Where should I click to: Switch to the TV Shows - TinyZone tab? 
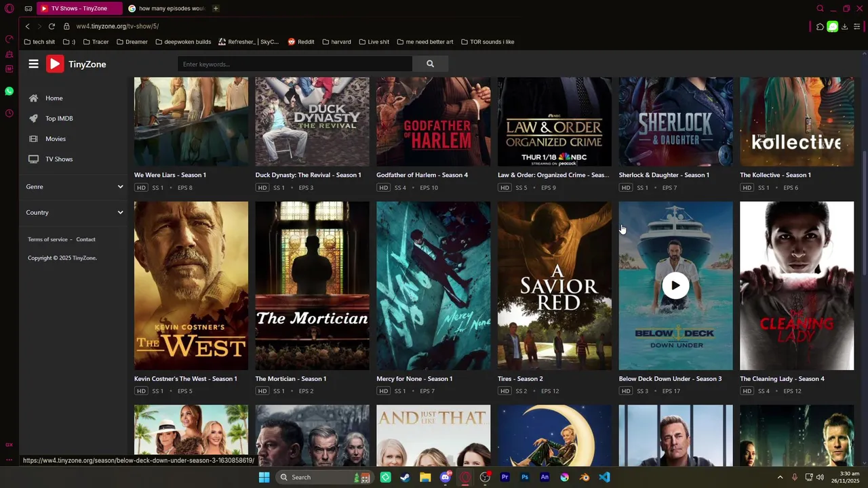[79, 8]
